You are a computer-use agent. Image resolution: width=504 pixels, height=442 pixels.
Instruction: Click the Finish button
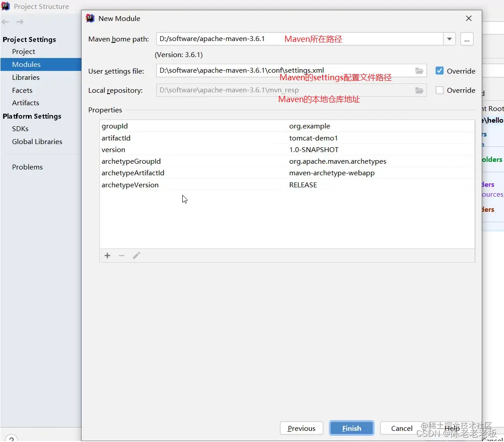tap(352, 428)
